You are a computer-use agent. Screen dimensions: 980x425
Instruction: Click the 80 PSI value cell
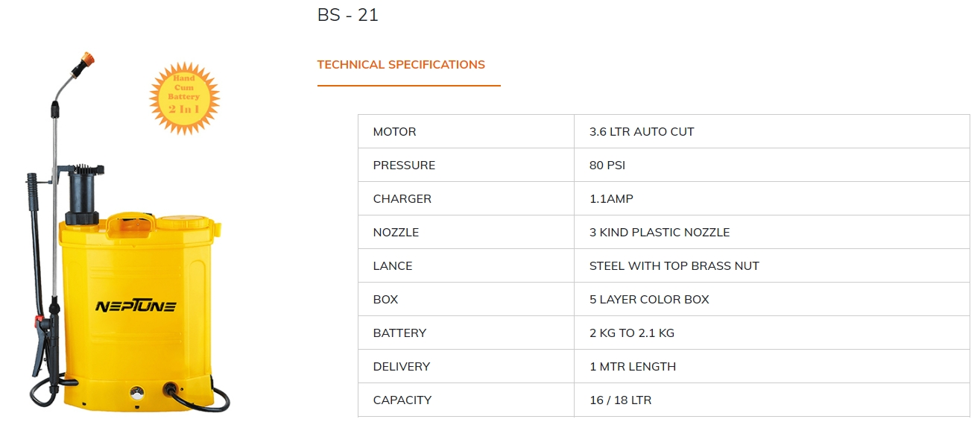607,166
